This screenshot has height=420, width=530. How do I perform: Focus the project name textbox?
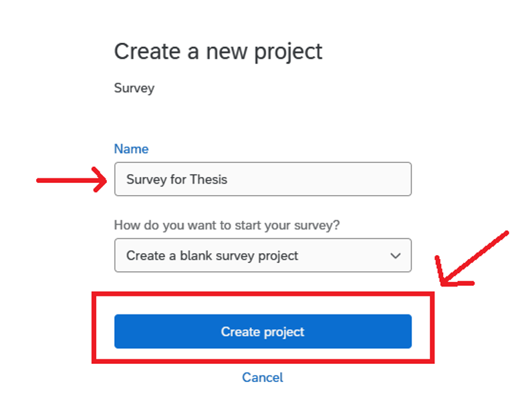coord(262,179)
